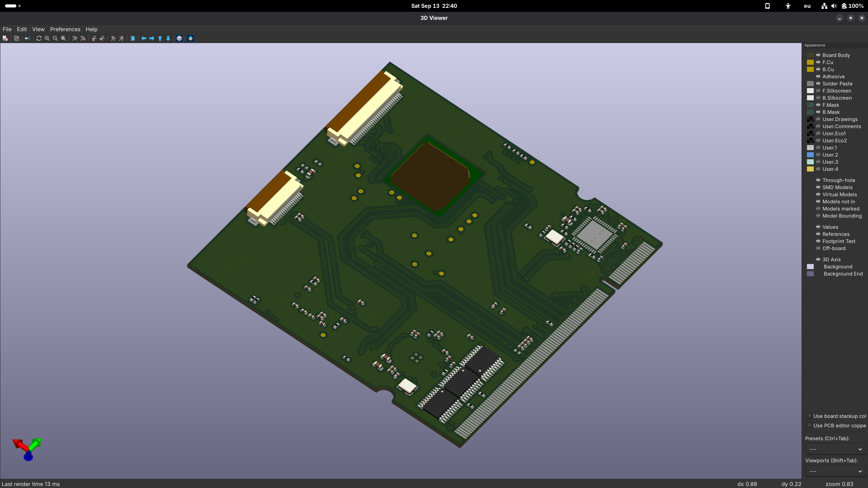Rotate Y clockwise toolbar icon
The width and height of the screenshot is (868, 488).
(x=94, y=38)
